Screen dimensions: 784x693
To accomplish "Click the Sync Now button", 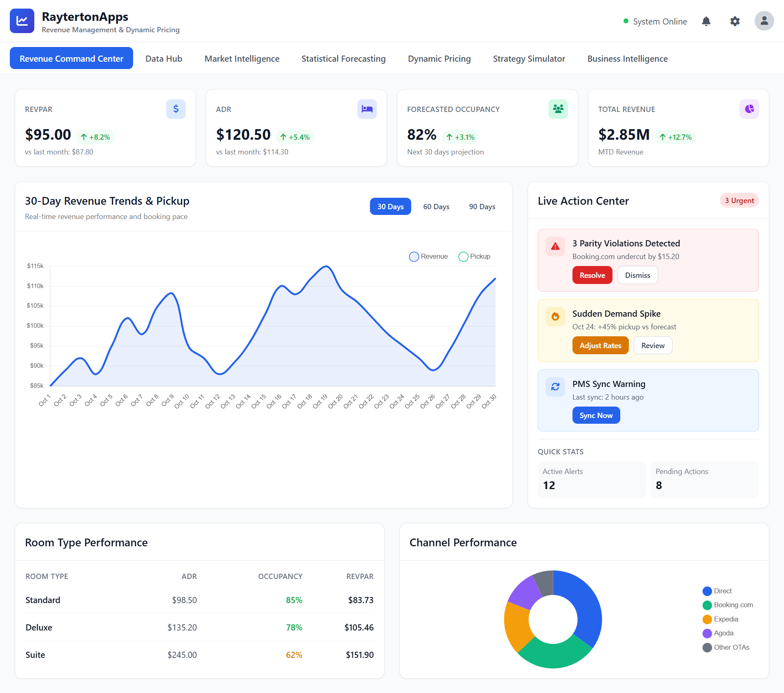I will pos(596,416).
